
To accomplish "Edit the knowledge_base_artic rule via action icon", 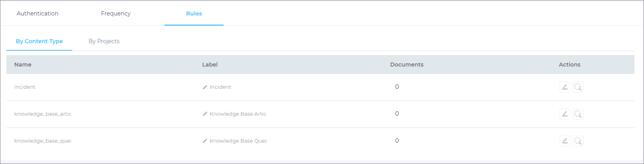I will coord(565,114).
